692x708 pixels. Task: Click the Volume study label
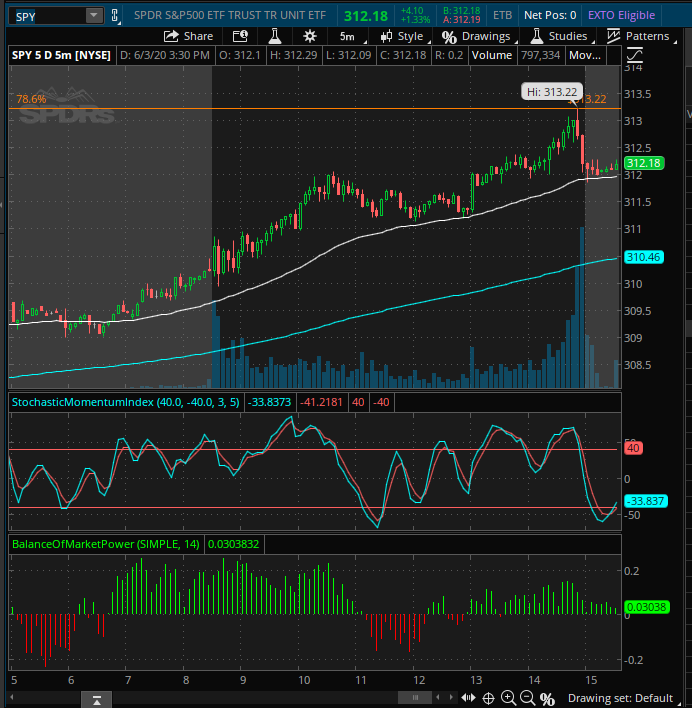(x=492, y=55)
